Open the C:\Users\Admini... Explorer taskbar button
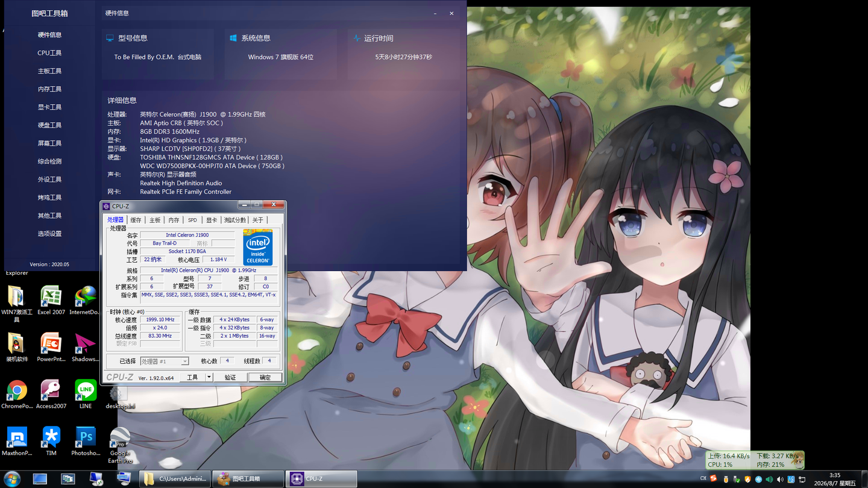868x488 pixels. coord(175,479)
